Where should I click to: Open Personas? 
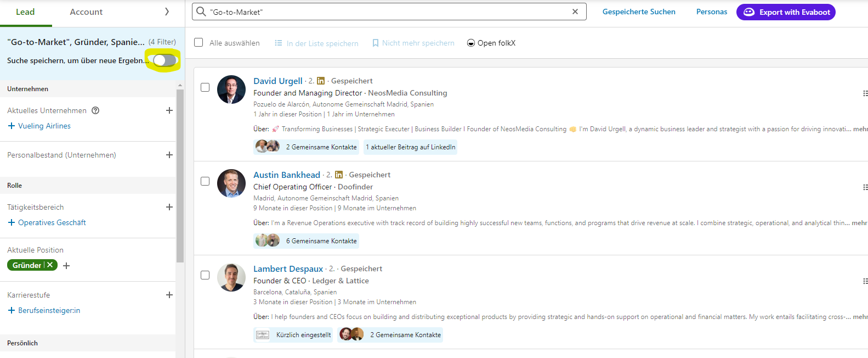(712, 12)
